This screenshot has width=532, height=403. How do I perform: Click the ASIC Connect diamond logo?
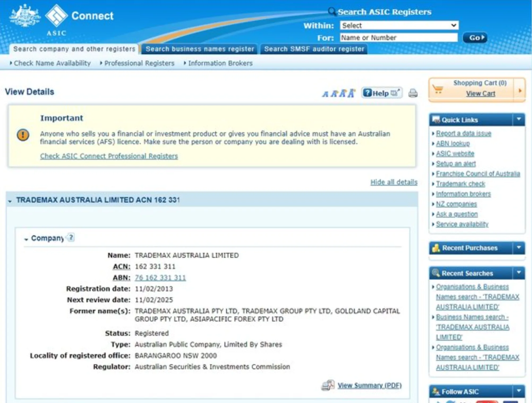click(x=56, y=16)
